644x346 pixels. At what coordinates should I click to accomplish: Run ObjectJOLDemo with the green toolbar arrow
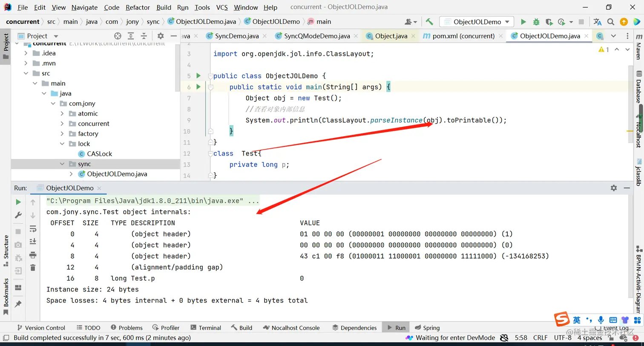pos(523,22)
